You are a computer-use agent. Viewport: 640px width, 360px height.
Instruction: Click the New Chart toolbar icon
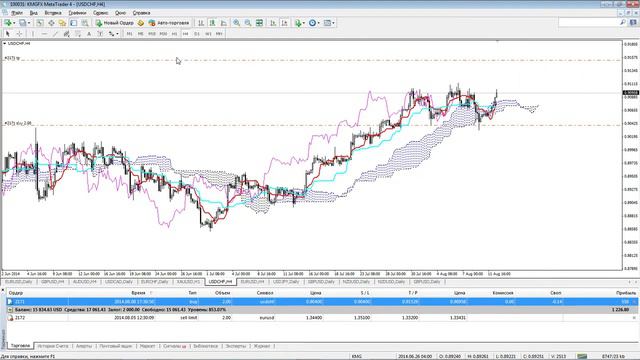click(x=8, y=23)
